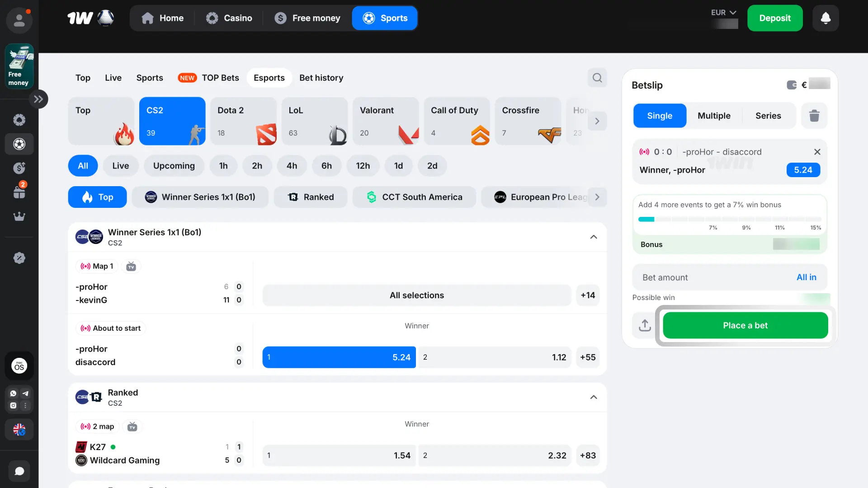Viewport: 868px width, 488px height.
Task: Open the EUR currency dropdown
Action: (724, 13)
